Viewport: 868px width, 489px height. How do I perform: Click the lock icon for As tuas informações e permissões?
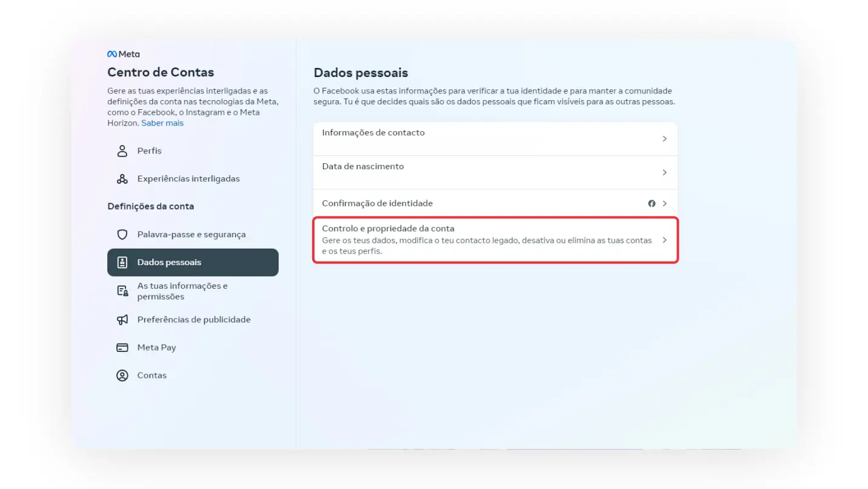coord(122,291)
